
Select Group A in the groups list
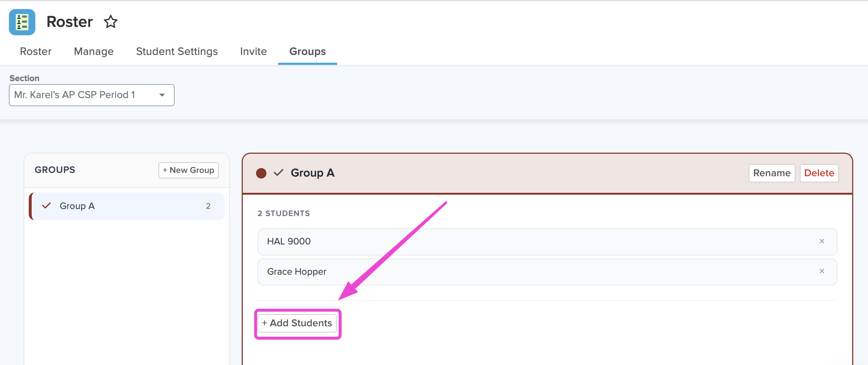pyautogui.click(x=77, y=206)
